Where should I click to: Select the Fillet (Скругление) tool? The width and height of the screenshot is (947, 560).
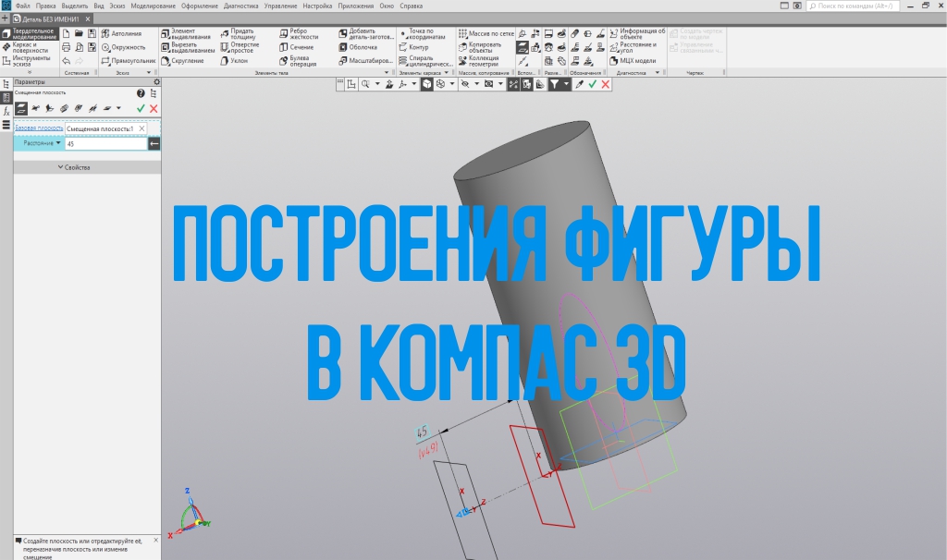tap(187, 61)
